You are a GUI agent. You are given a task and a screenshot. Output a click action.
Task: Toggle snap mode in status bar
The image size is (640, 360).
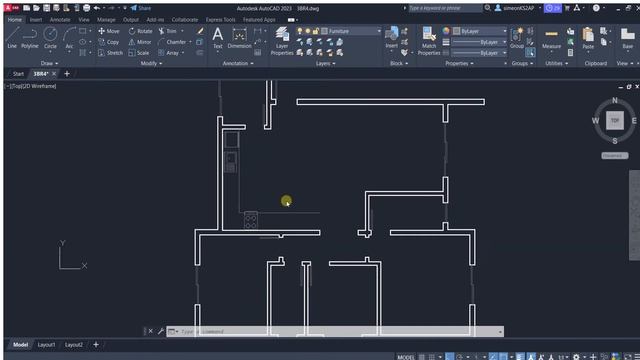click(431, 357)
